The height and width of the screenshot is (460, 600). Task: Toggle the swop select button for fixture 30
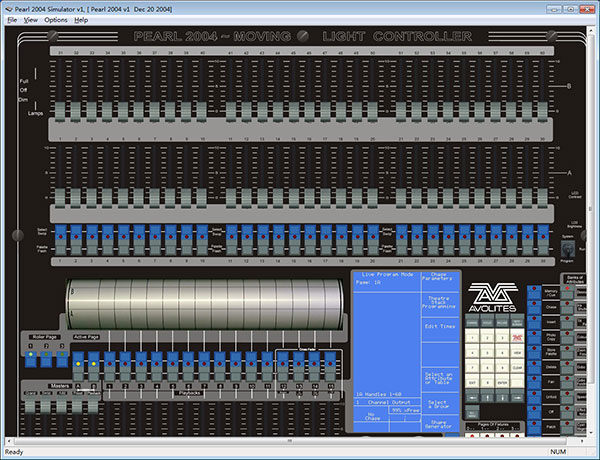click(543, 233)
